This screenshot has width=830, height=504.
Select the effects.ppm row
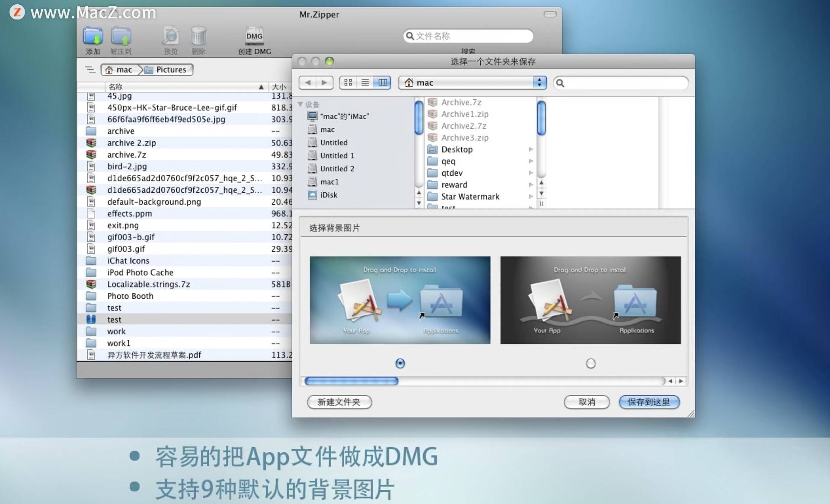click(185, 213)
